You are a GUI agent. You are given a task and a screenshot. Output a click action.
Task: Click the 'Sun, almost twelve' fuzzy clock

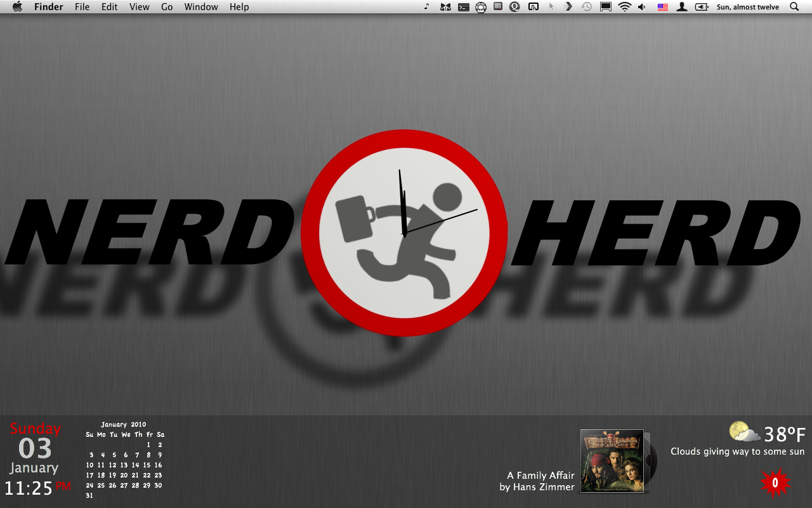[x=748, y=7]
